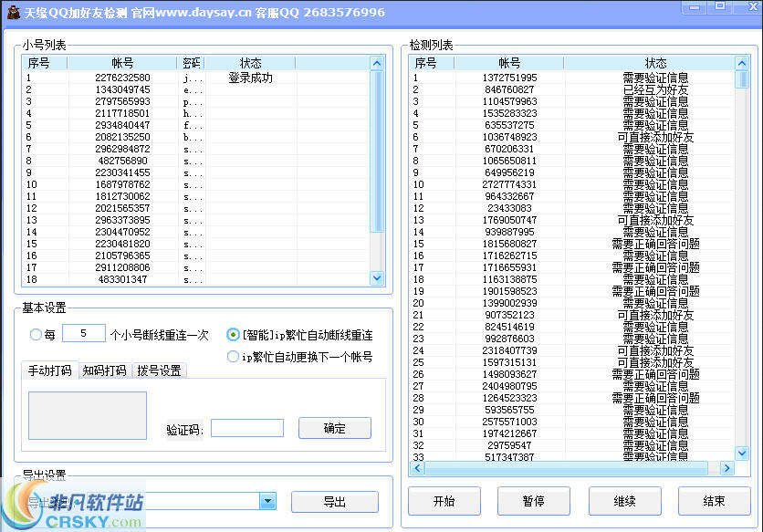Click the 导出 button
This screenshot has height=532, width=763.
[335, 502]
